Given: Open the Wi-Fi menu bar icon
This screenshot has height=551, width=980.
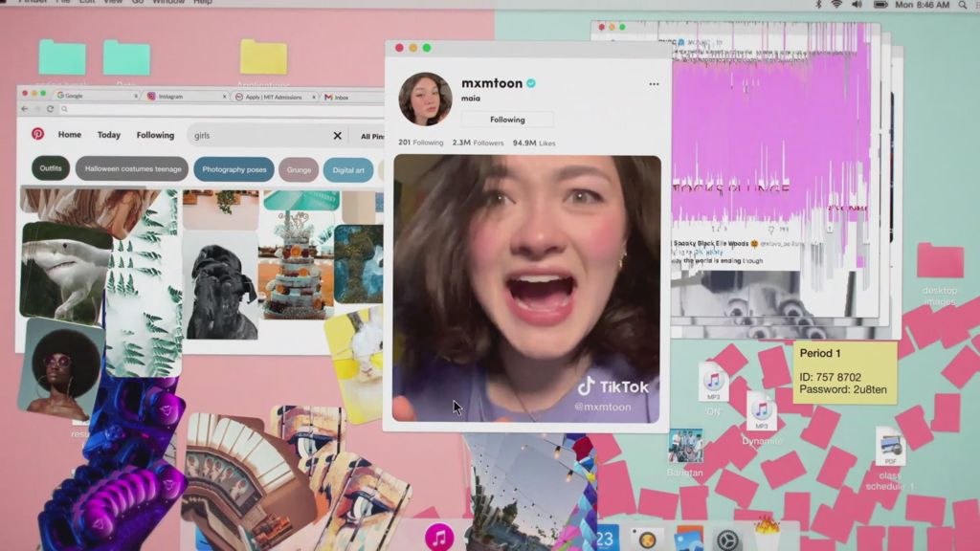Looking at the screenshot, I should click(836, 5).
